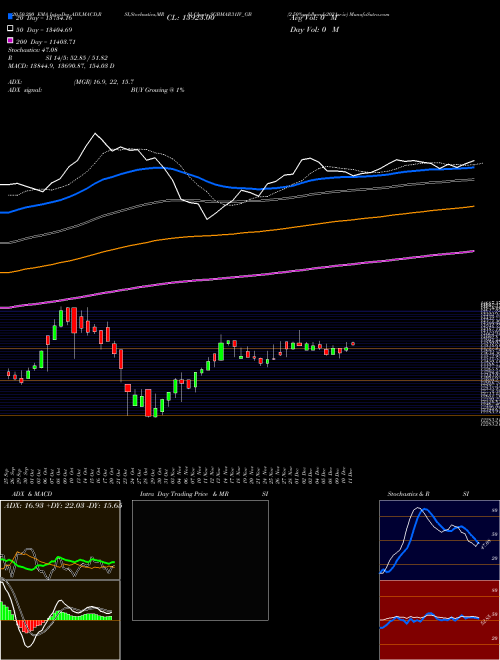
Task: Click the 'CL: 13923.00' closing price
Action: point(191,18)
